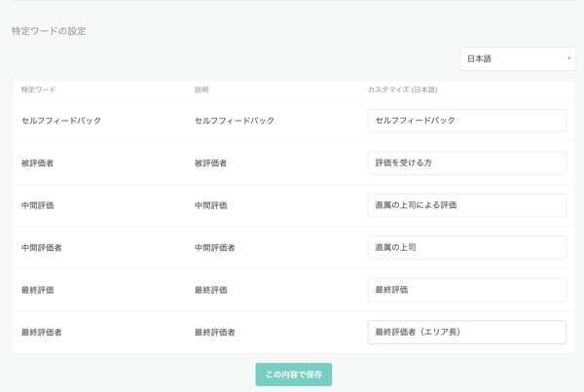Focus the 直属の上司による評価 input box
The height and width of the screenshot is (392, 584).
pos(466,205)
